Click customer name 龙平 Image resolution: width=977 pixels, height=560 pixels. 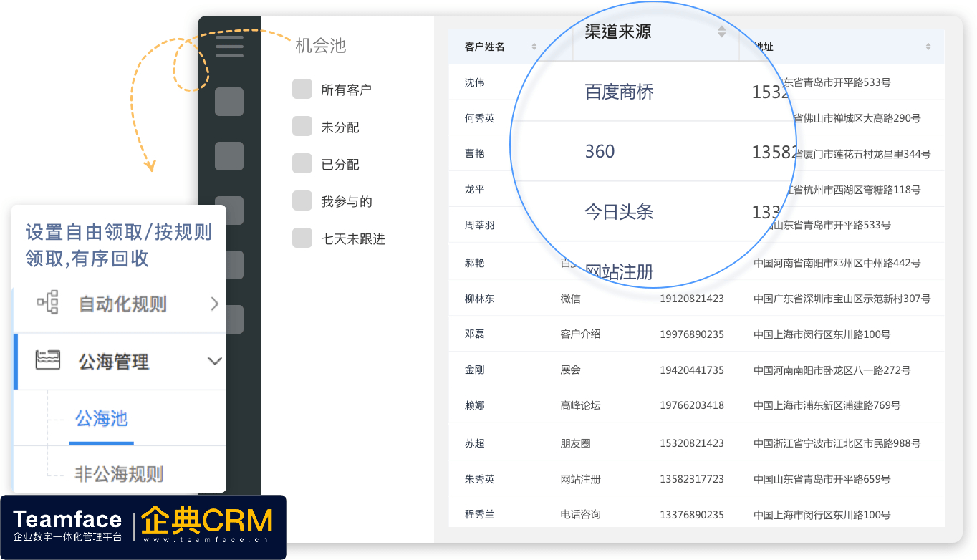click(x=474, y=189)
